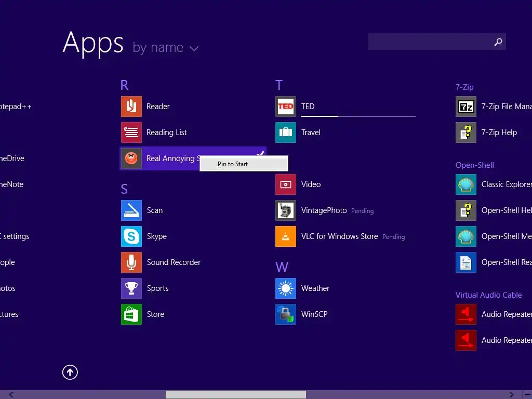
Task: Launch the Scan app icon
Action: tap(131, 210)
